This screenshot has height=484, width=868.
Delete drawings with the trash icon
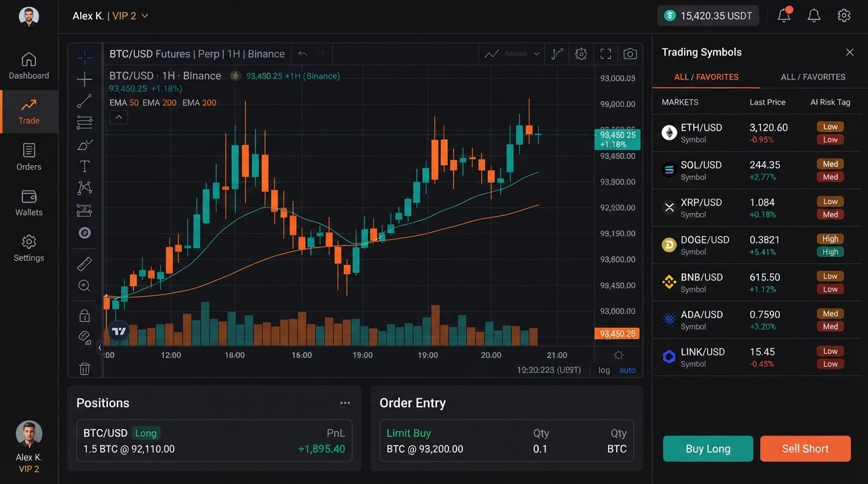85,369
